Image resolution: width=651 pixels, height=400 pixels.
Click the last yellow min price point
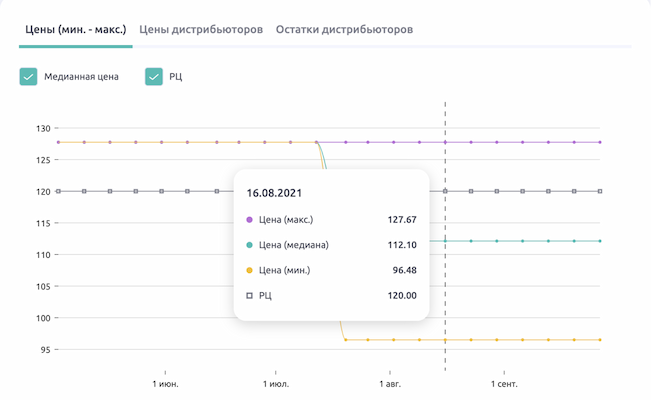coord(600,340)
